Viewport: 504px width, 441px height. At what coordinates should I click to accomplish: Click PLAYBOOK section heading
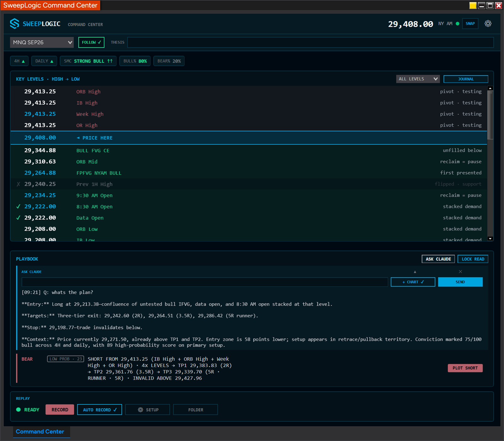pyautogui.click(x=27, y=259)
